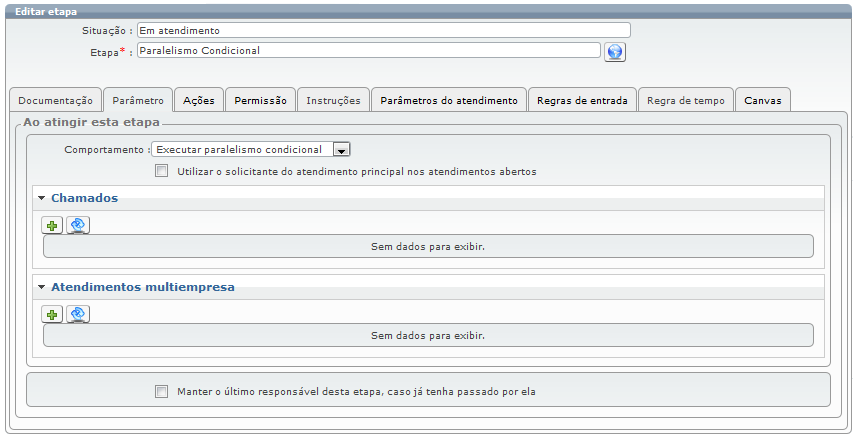Check 'Manter o último responsável desta etapa'
Image resolution: width=855 pixels, height=438 pixels.
(x=162, y=391)
